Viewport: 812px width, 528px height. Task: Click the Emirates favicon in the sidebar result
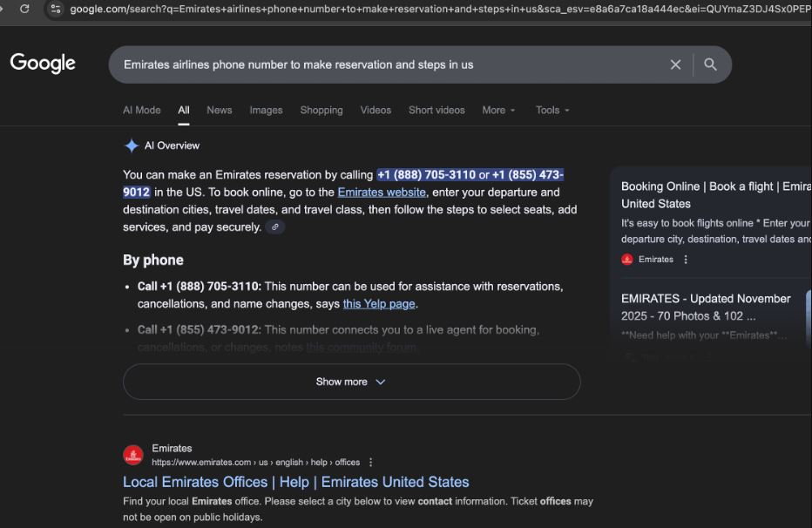626,259
